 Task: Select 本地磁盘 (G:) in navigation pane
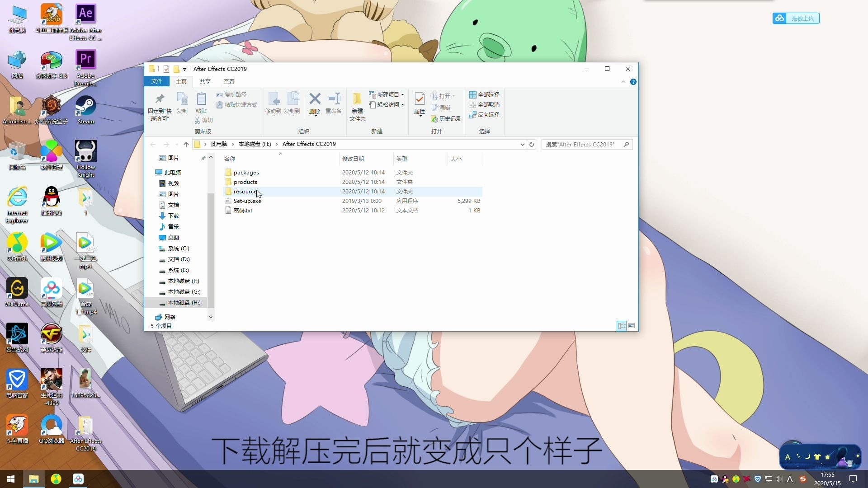click(184, 292)
